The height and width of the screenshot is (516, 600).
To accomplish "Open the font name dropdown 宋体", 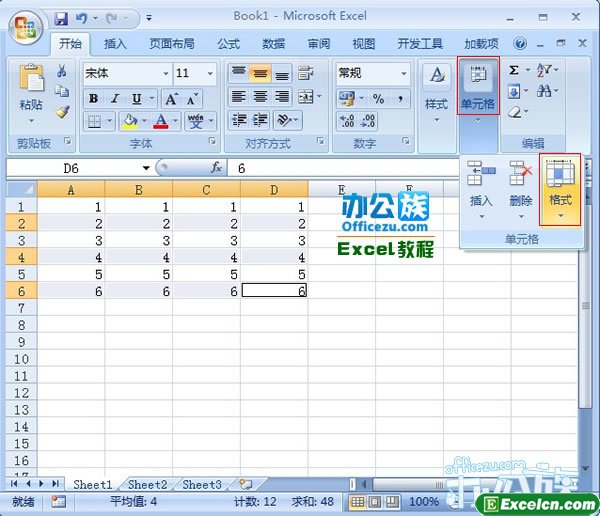I will coord(166,73).
